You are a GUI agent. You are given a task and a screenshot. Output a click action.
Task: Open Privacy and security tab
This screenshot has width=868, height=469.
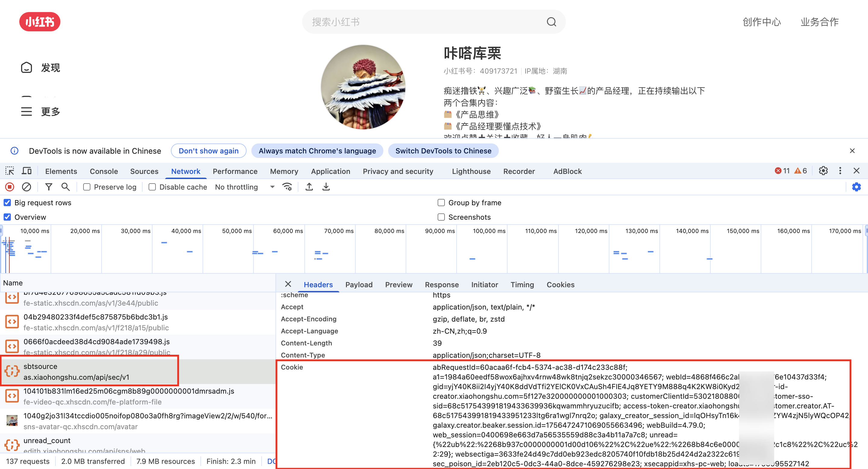click(398, 171)
